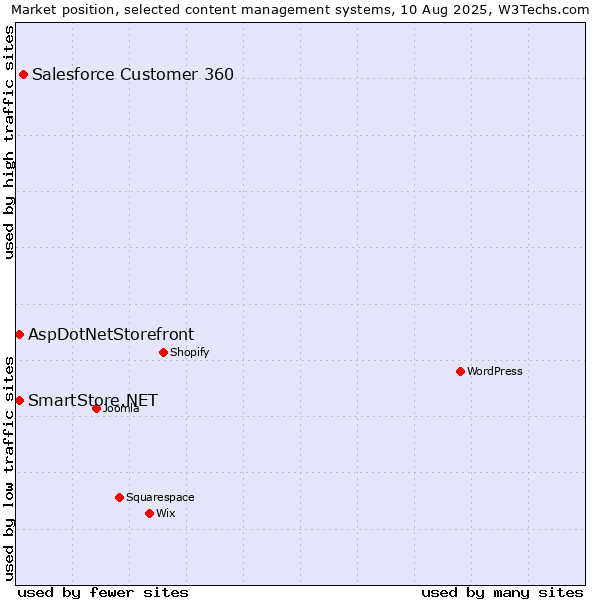Screen dimensions: 600x600
Task: Select the Wix red marker
Action: 150,514
